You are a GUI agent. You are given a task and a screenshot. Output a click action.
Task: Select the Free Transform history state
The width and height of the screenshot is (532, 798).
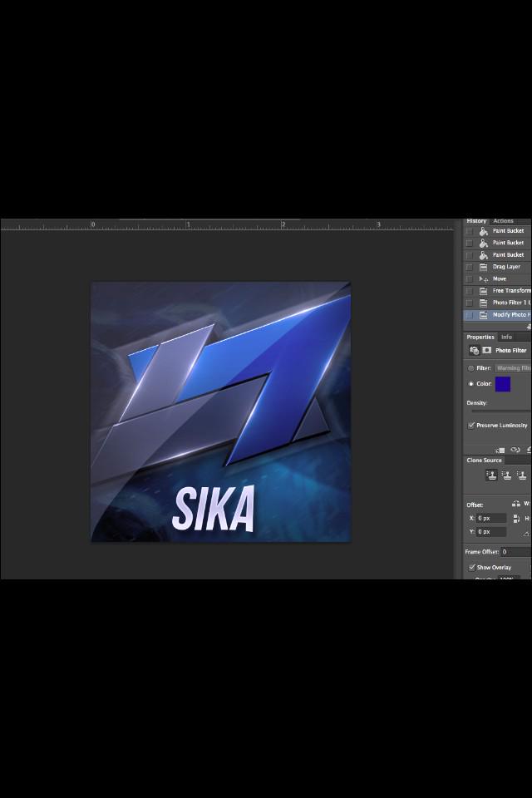[497, 291]
